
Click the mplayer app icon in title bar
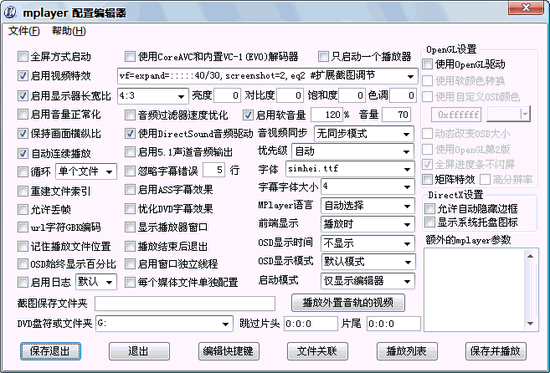point(10,13)
